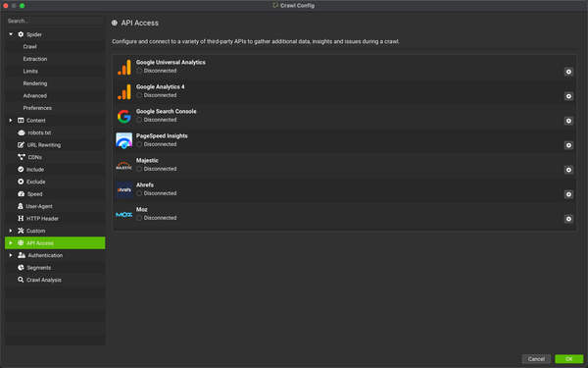588x368 pixels.
Task: Click the Google Universal Analytics name
Action: tap(171, 63)
